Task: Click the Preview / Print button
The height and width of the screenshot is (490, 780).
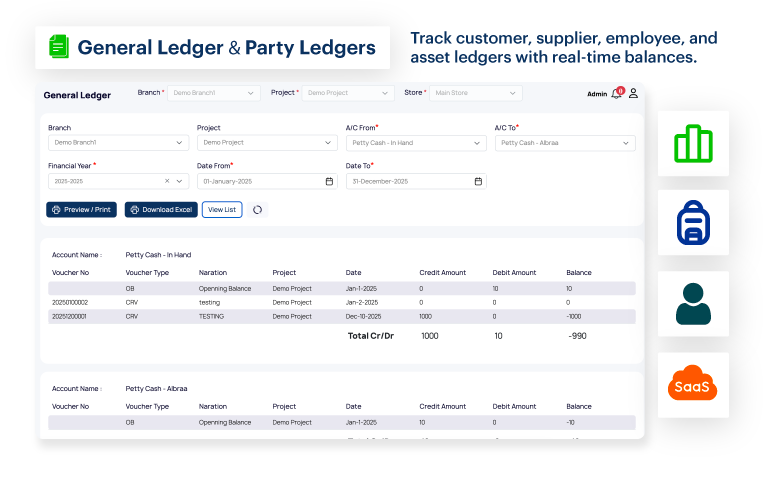Action: point(82,210)
